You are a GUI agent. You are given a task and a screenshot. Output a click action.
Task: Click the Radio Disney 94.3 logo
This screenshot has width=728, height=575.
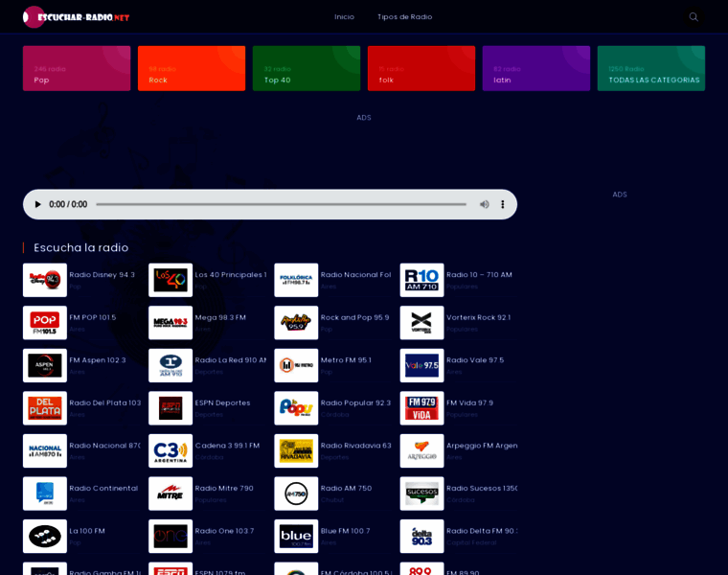pos(45,280)
